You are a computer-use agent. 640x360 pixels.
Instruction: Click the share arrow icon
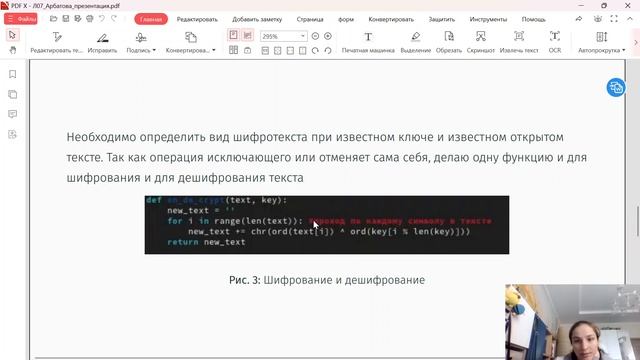pyautogui.click(x=579, y=19)
